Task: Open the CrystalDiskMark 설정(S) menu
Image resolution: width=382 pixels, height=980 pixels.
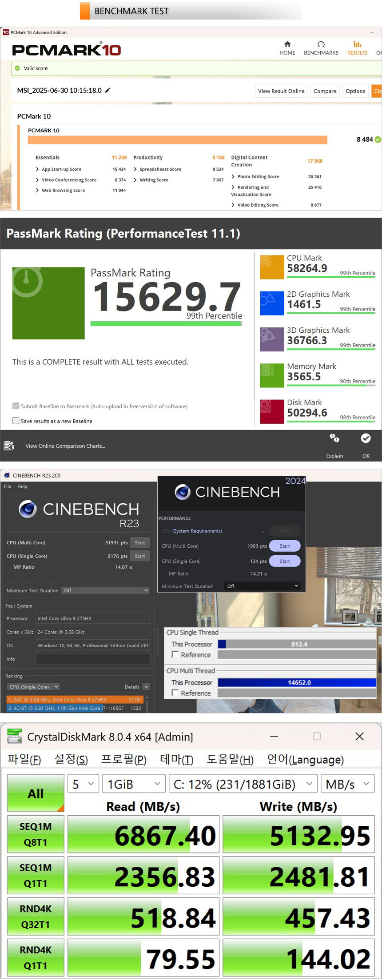Action: (x=71, y=759)
